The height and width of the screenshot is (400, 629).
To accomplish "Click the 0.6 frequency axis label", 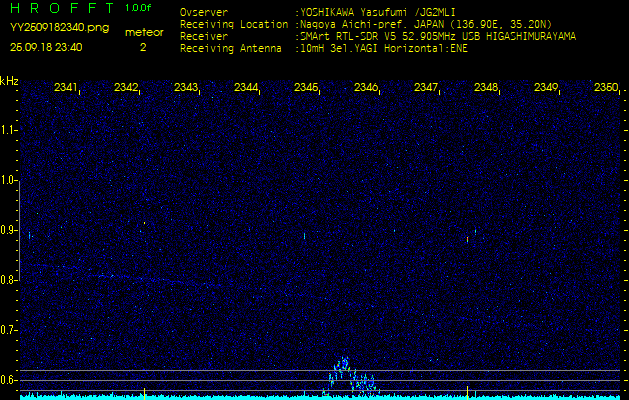I will pyautogui.click(x=9, y=380).
